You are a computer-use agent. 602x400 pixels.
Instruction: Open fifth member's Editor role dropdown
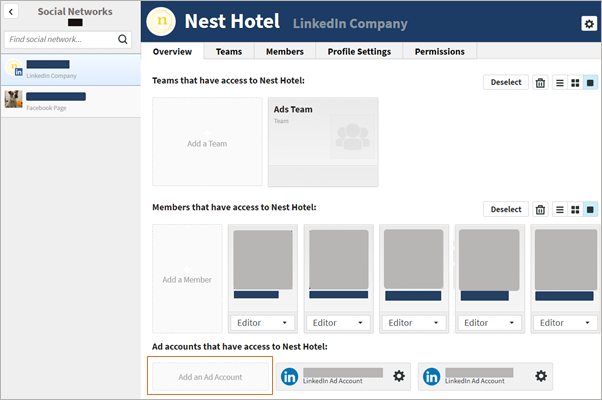pos(565,323)
